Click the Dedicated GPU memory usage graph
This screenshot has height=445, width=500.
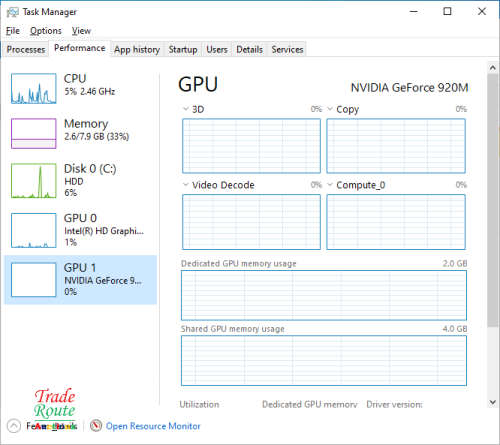coord(324,295)
